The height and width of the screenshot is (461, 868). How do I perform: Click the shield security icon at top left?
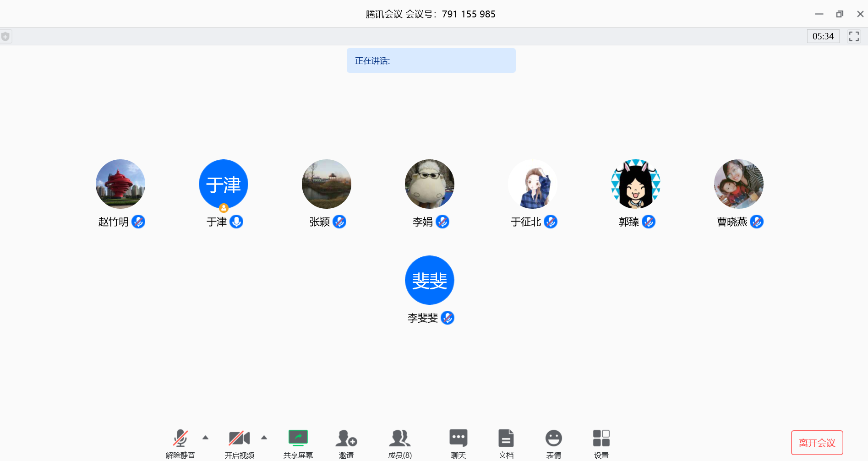point(5,37)
